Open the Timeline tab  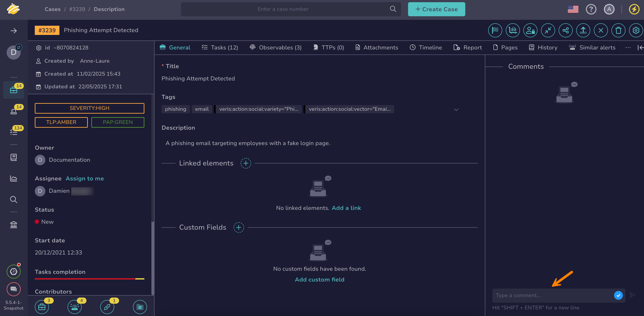tap(425, 47)
